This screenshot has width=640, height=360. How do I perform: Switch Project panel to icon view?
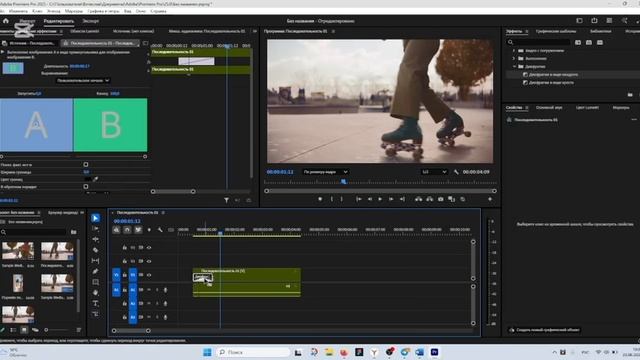[24, 330]
